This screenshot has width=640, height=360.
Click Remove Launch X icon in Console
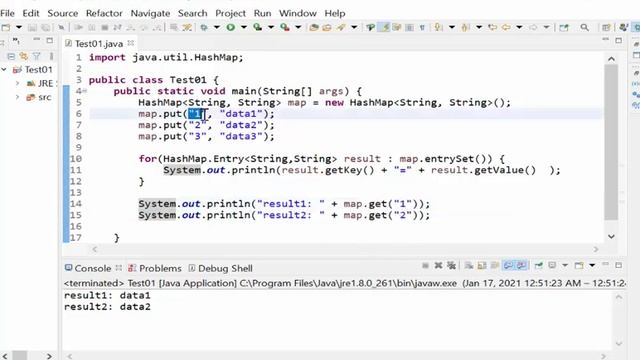click(x=438, y=265)
